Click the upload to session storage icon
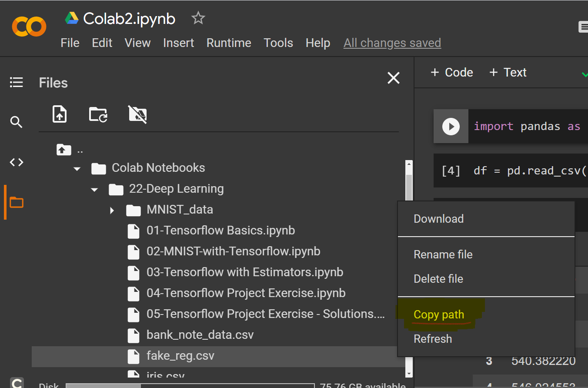Viewport: 588px width, 388px height. (60, 114)
